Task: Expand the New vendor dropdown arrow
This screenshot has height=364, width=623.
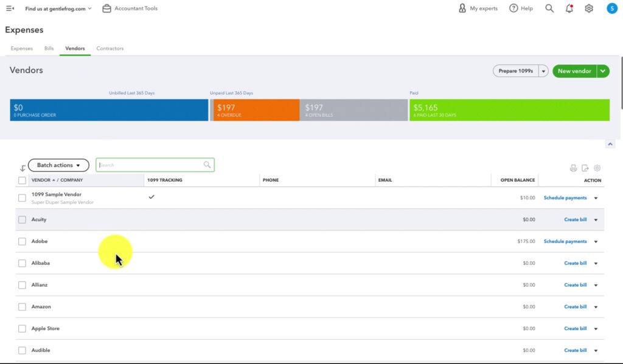Action: point(603,71)
